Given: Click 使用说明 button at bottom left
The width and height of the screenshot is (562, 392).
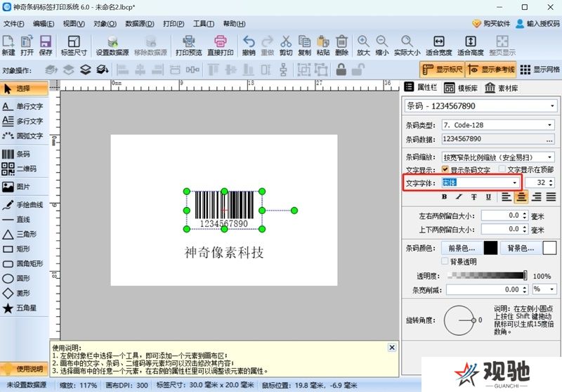Looking at the screenshot, I should pos(24,369).
